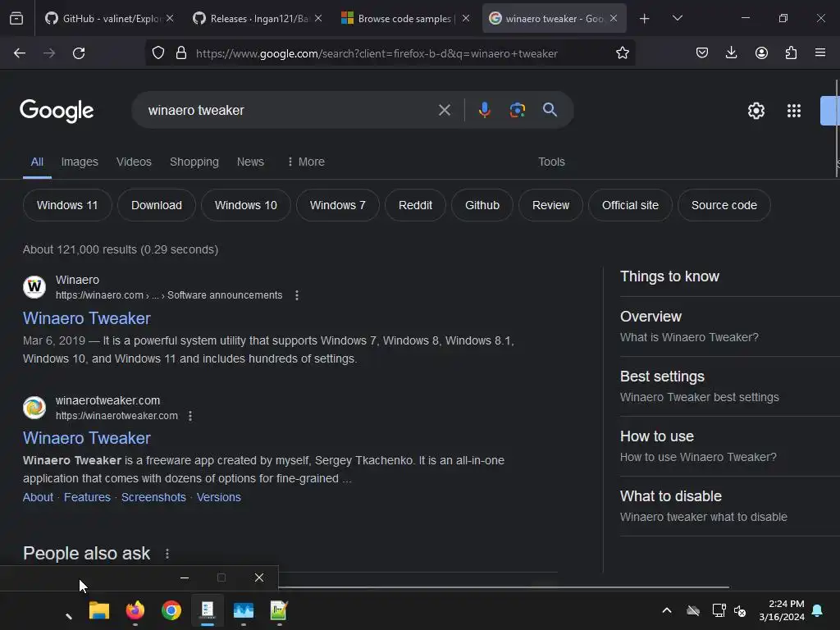Open the extensions puzzle icon
This screenshot has width=840, height=630.
[x=791, y=53]
